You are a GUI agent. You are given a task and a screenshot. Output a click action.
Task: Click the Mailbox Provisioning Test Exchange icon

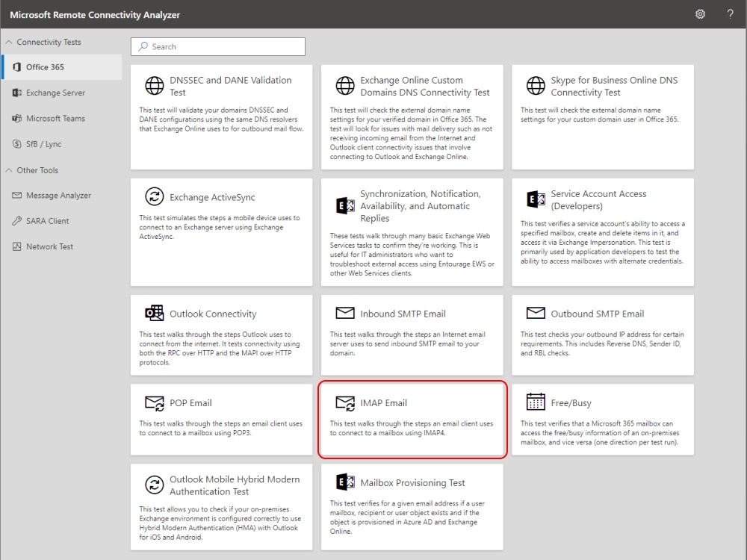345,482
